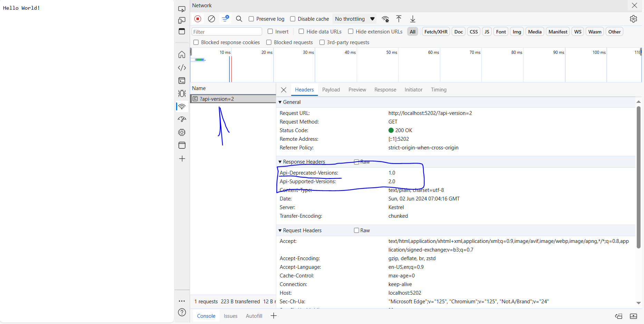The height and width of the screenshot is (324, 644).
Task: Open the No throttling dropdown
Action: 355,19
